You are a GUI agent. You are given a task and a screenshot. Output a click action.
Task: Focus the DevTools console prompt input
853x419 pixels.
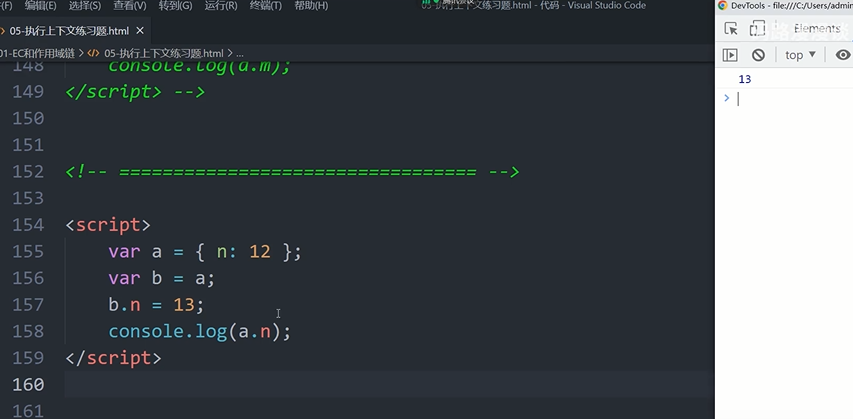794,98
